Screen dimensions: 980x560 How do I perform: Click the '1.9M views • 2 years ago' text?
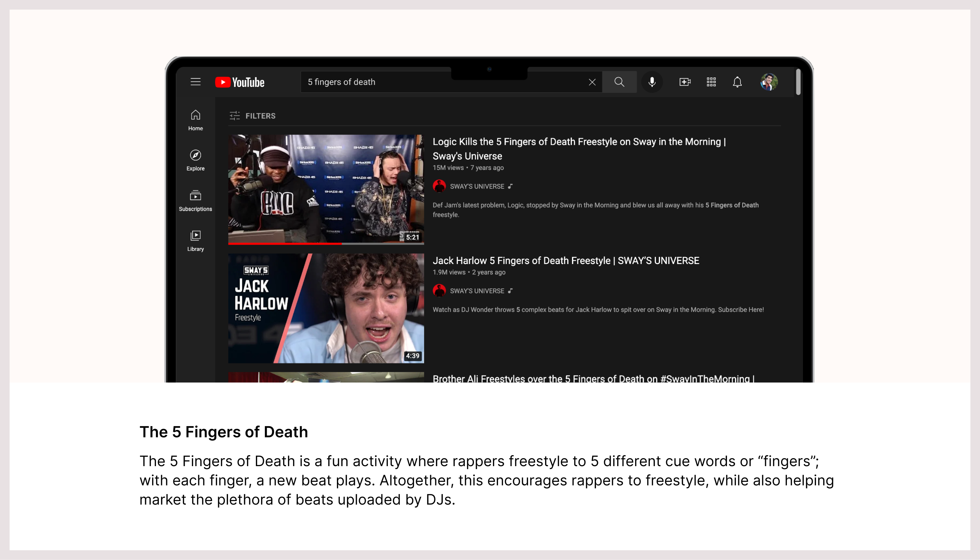(469, 272)
